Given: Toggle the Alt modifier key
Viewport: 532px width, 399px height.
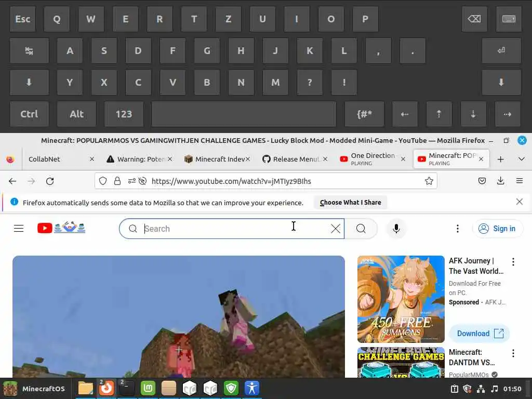Looking at the screenshot, I should pos(77,114).
